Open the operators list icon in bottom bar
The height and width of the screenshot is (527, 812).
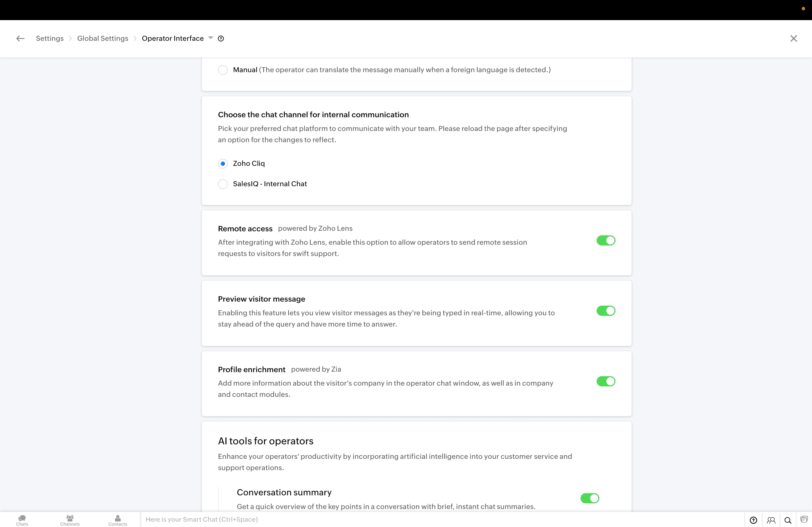[771, 520]
